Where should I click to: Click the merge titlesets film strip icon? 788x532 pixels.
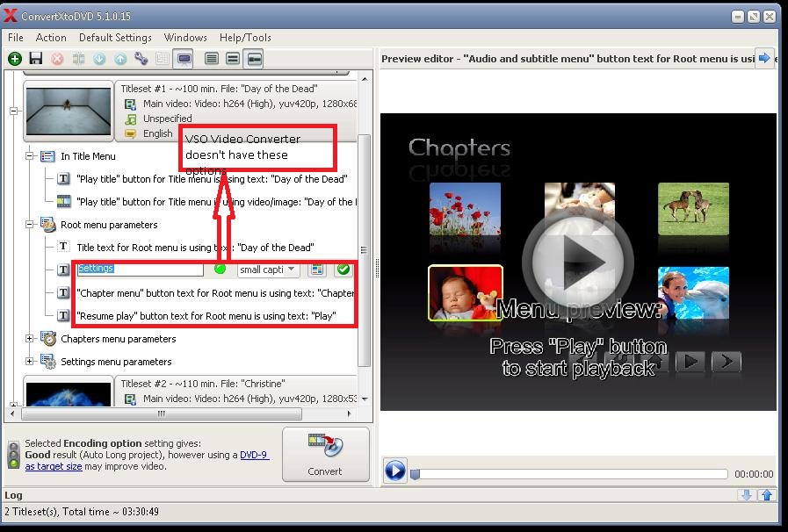[x=78, y=59]
